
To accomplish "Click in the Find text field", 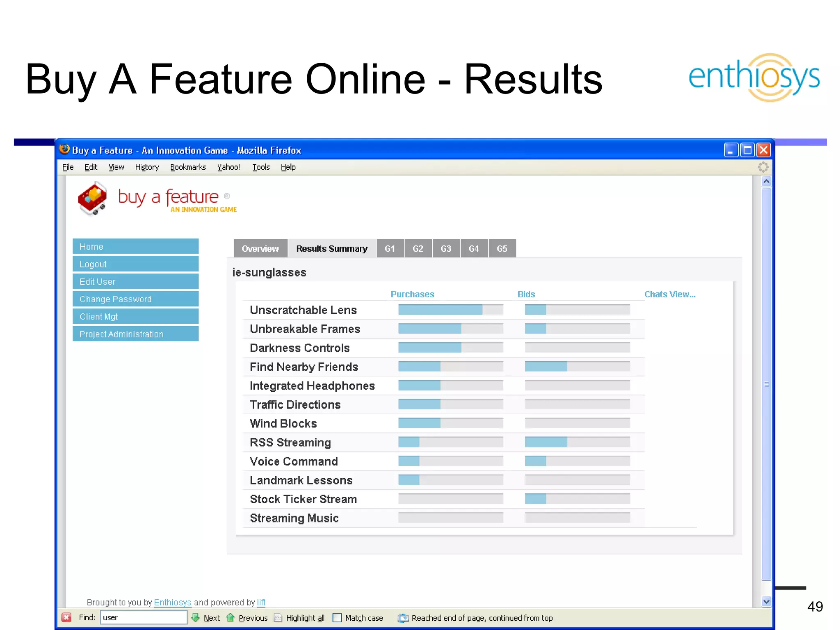I will point(144,617).
